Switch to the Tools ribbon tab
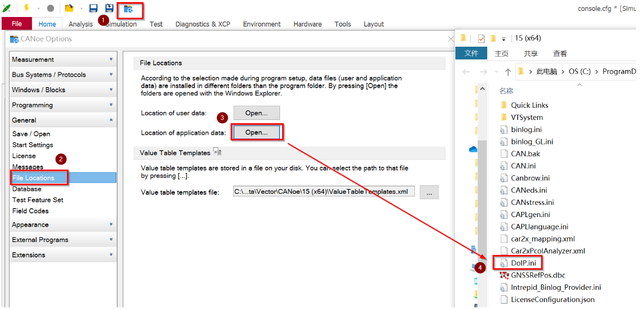 (343, 24)
